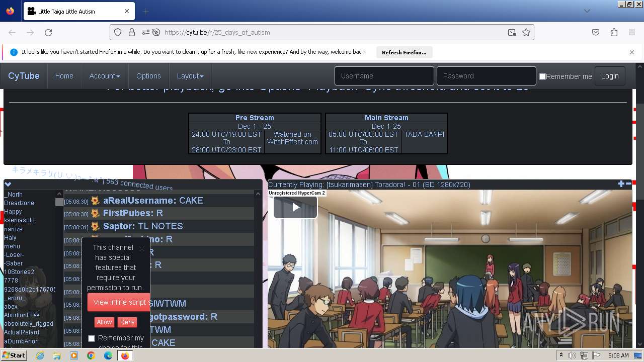Allow the channel script

pyautogui.click(x=104, y=322)
